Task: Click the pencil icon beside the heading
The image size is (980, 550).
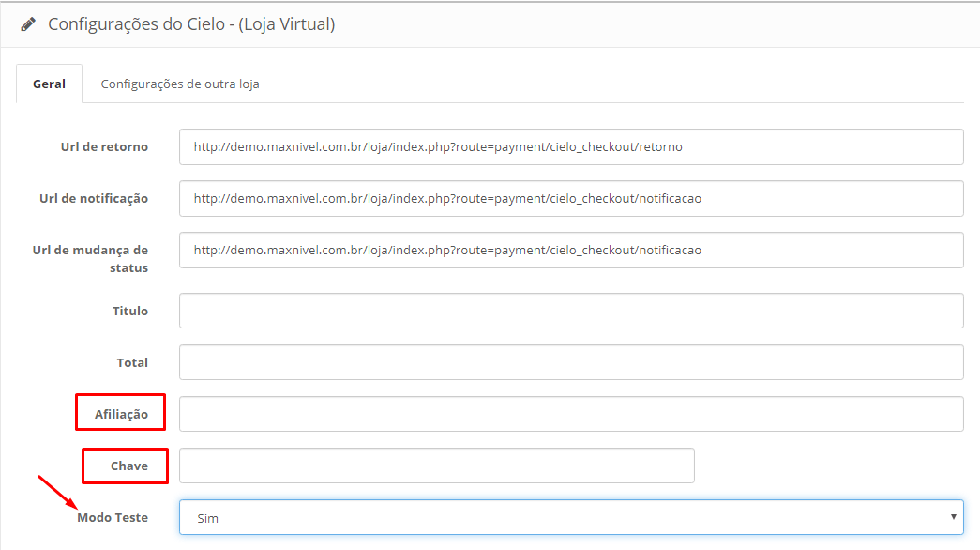Action: 28,24
